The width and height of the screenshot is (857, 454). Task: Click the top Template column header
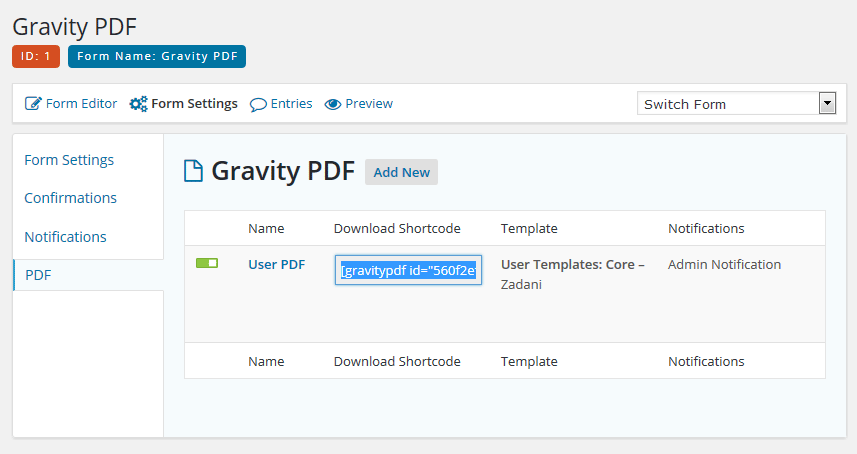(x=529, y=228)
